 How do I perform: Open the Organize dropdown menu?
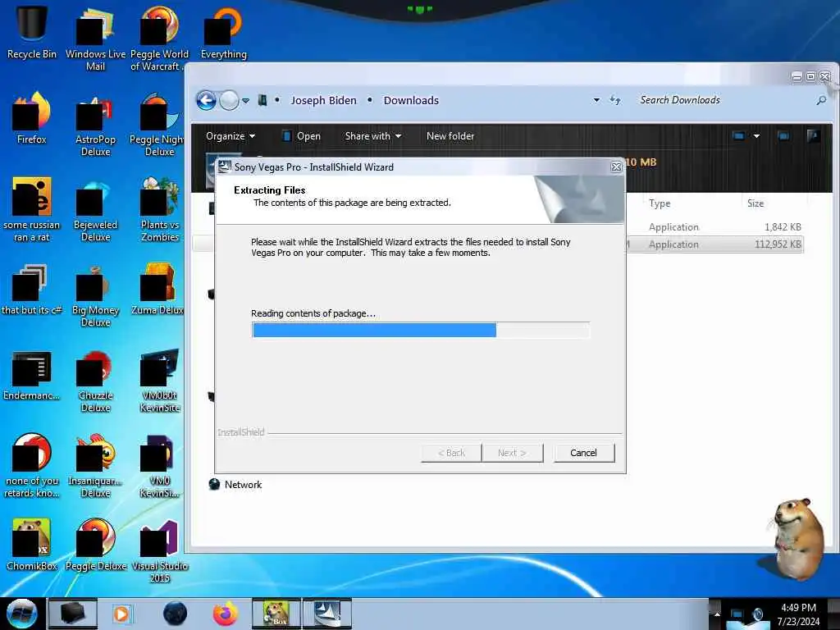(x=231, y=136)
